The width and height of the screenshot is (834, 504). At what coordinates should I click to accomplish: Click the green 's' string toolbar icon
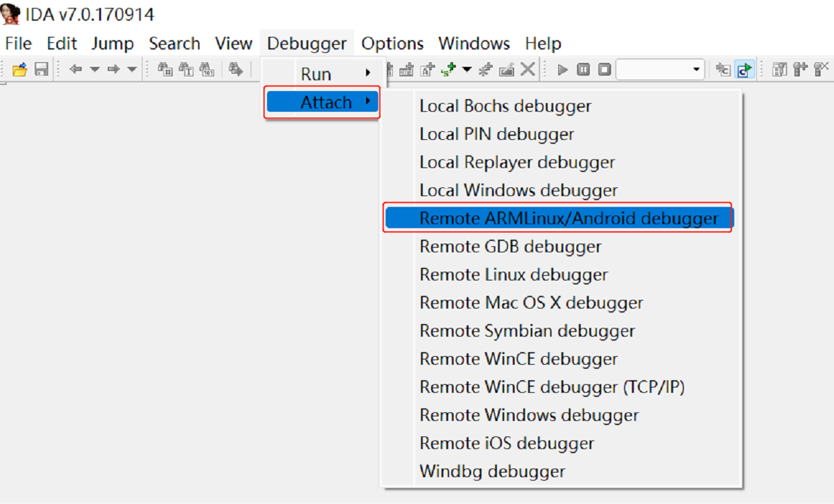pos(448,70)
